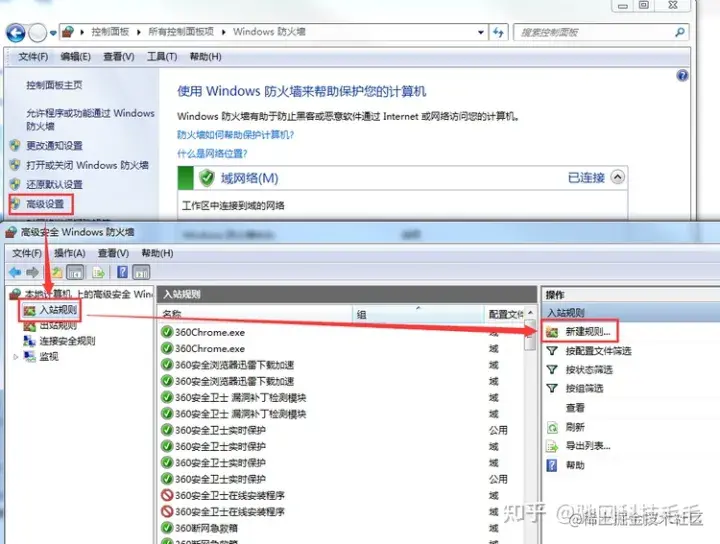
Task: Click the blue help question icon
Action: (682, 76)
